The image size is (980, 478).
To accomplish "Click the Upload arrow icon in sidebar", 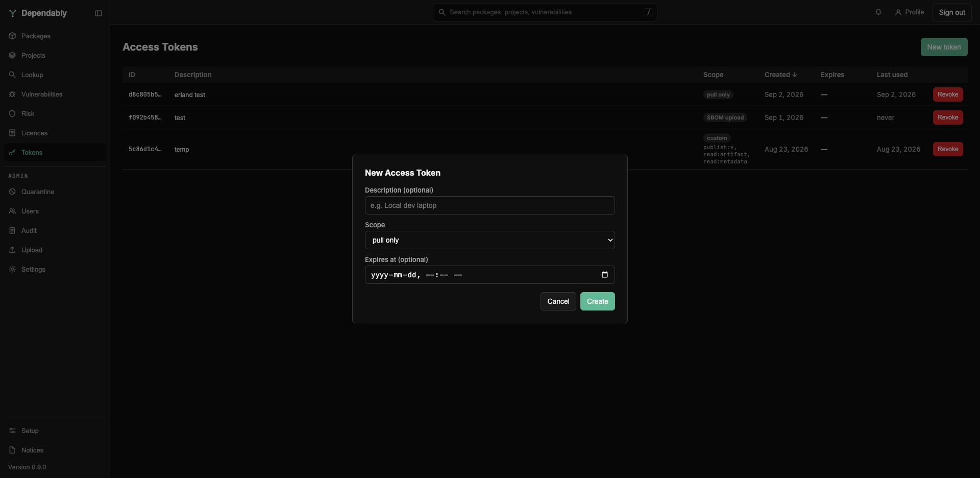I will 12,250.
